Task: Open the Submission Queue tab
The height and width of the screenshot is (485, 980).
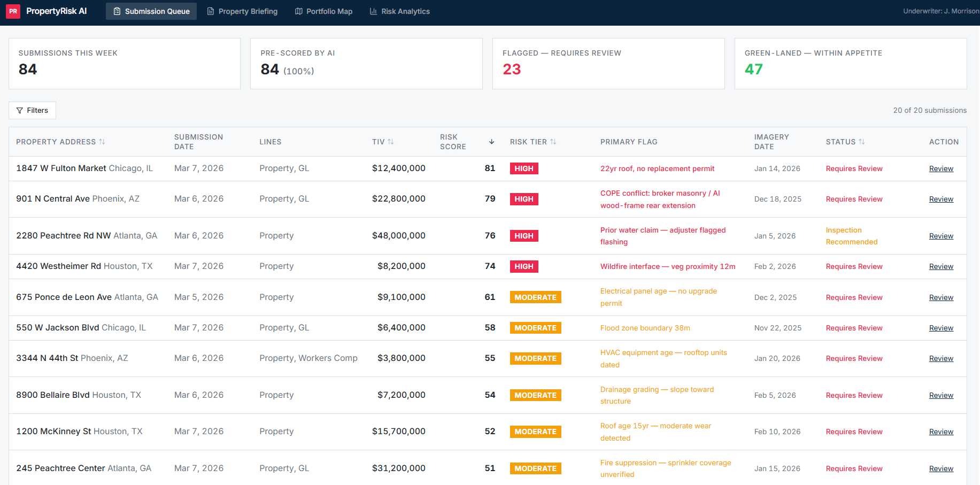Action: [151, 11]
